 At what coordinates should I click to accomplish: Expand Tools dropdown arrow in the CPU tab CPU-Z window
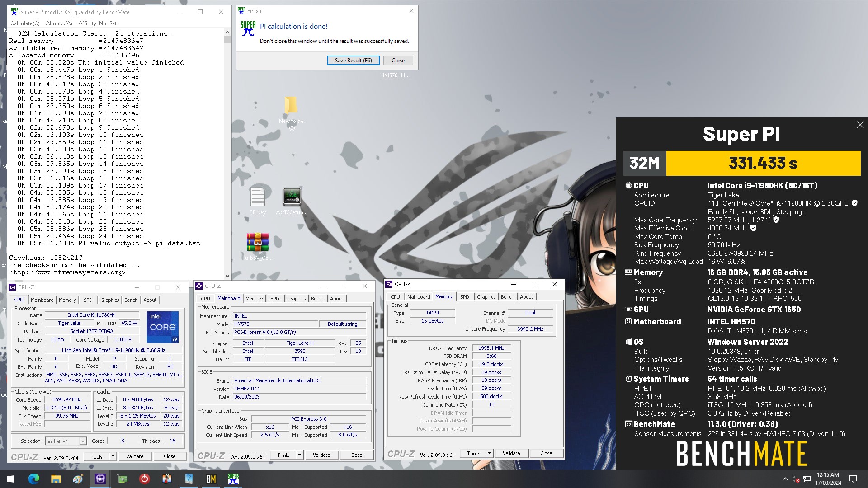click(x=113, y=456)
